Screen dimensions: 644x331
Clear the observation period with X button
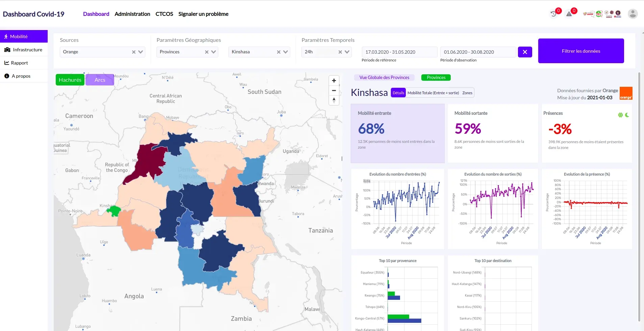[x=525, y=52]
